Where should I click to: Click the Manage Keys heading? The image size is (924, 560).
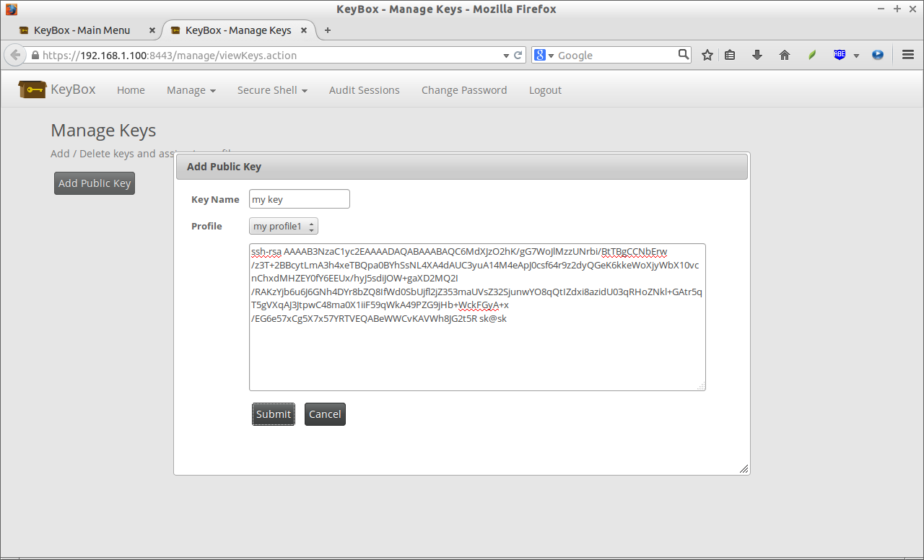(x=103, y=131)
